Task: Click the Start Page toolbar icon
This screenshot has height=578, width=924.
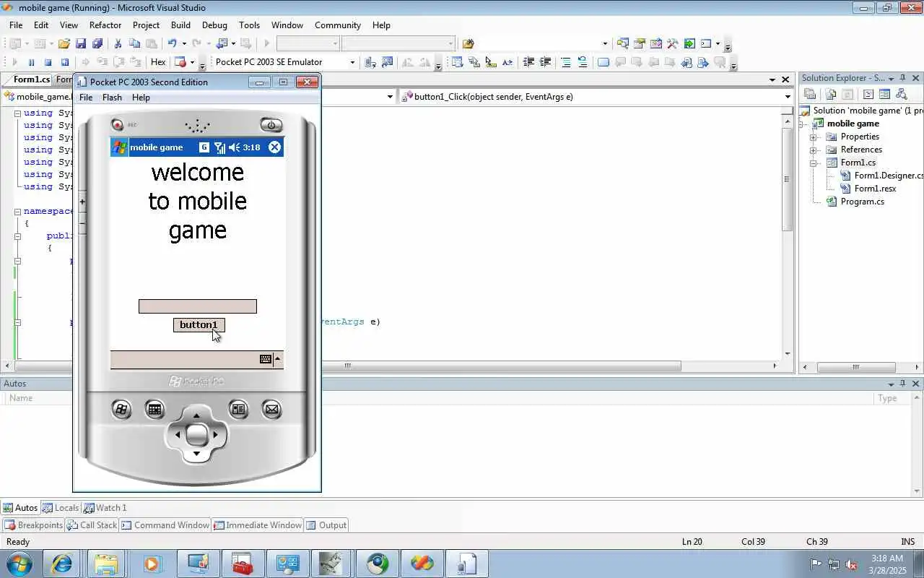Action: pos(689,44)
